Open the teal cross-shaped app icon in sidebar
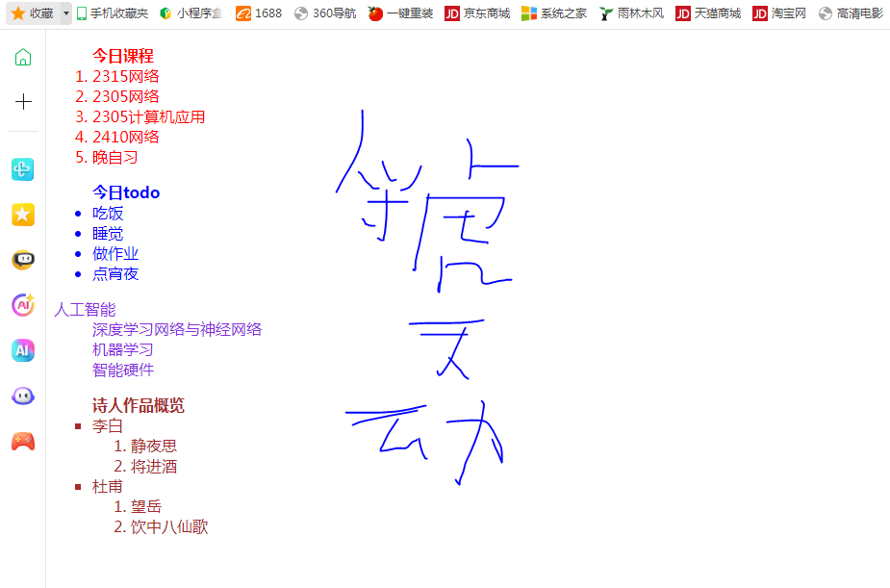Screen dimensions: 890x588 [x=23, y=169]
